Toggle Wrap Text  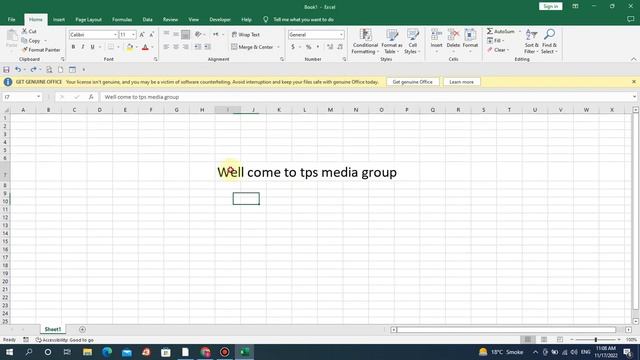246,35
